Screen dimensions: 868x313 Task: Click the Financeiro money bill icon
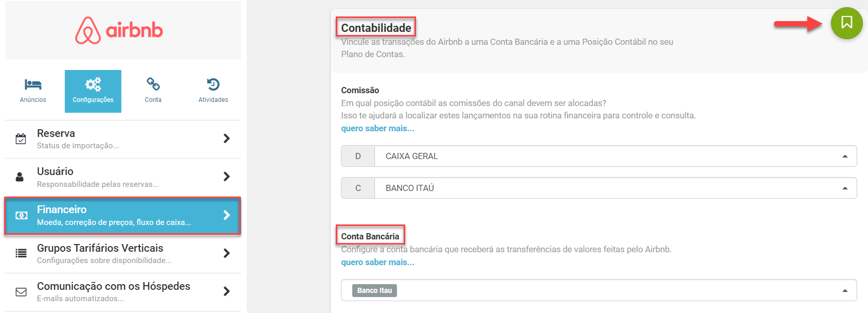pyautogui.click(x=22, y=216)
